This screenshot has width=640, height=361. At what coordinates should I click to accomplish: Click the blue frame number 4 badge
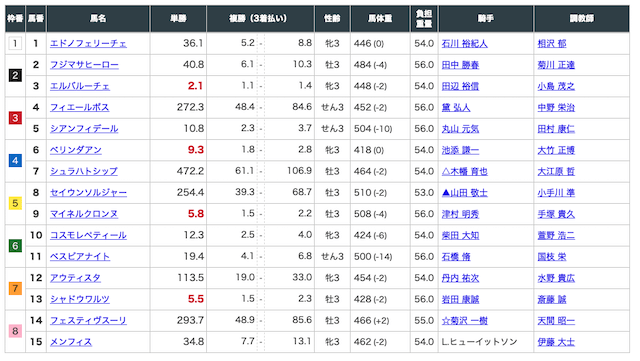(15, 160)
